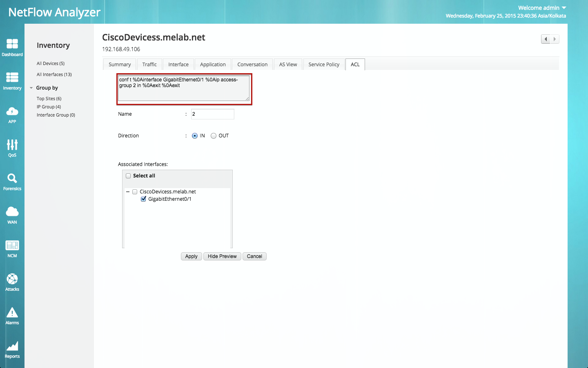
Task: Open the Attacks sidebar icon
Action: 12,282
